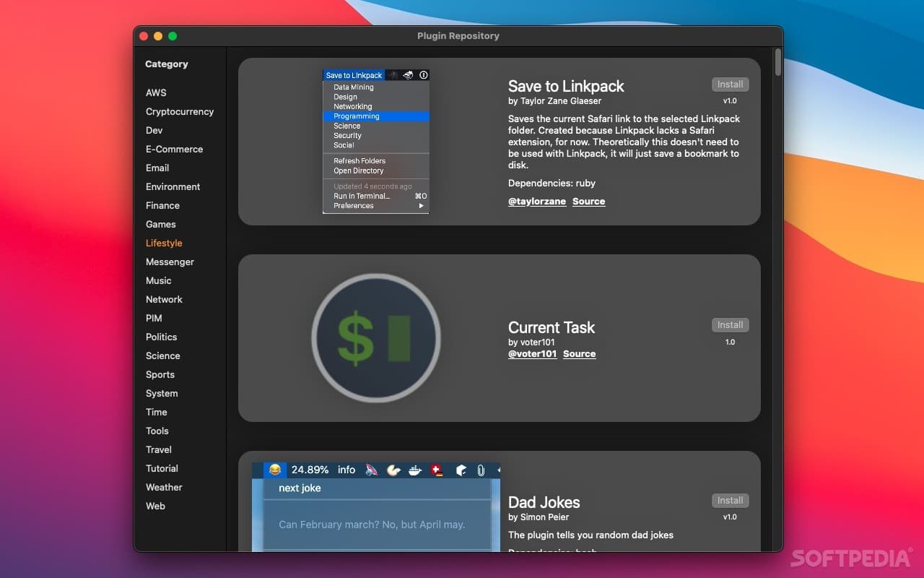Open the Messenger category
This screenshot has height=578, width=924.
click(170, 262)
